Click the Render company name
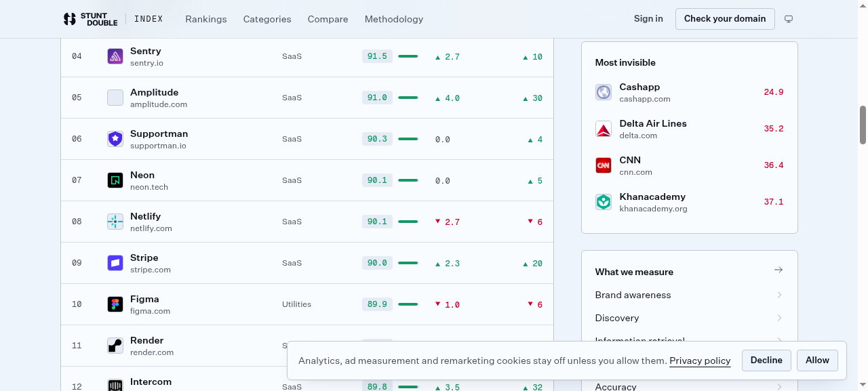The image size is (868, 391). [x=146, y=340]
